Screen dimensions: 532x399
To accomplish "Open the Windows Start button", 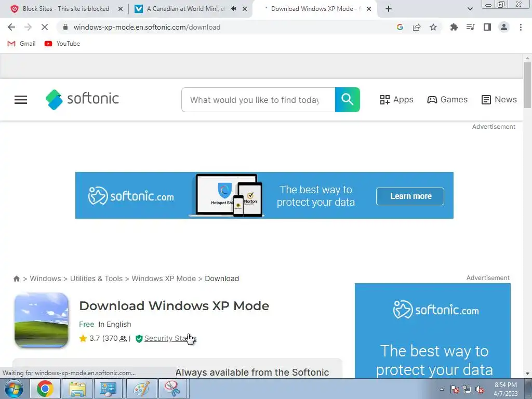I will pos(14,389).
